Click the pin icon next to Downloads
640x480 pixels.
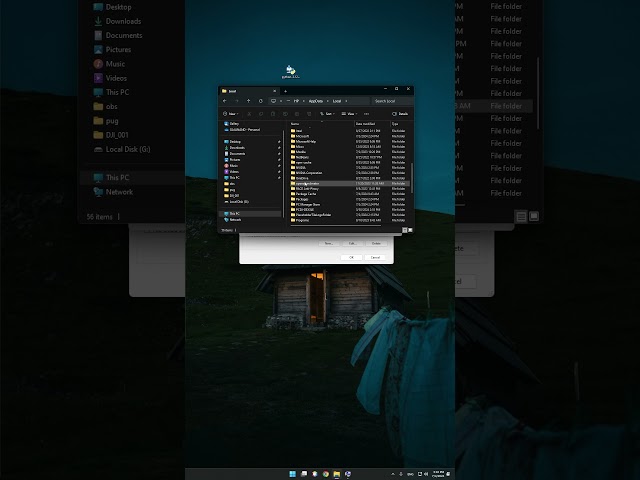point(279,148)
